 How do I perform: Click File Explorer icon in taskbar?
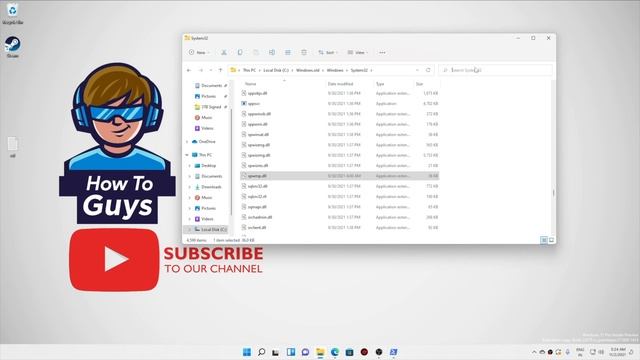pyautogui.click(x=320, y=352)
